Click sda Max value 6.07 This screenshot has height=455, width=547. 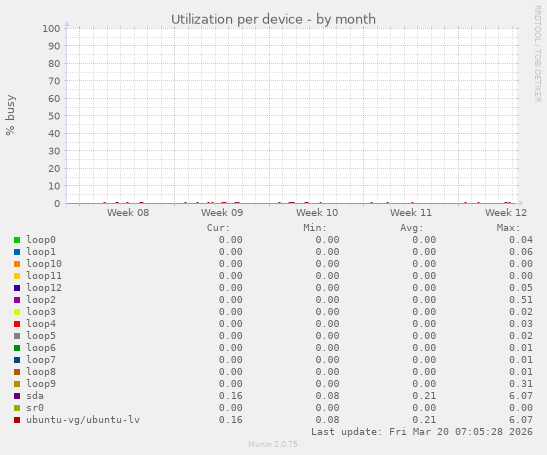pos(521,396)
